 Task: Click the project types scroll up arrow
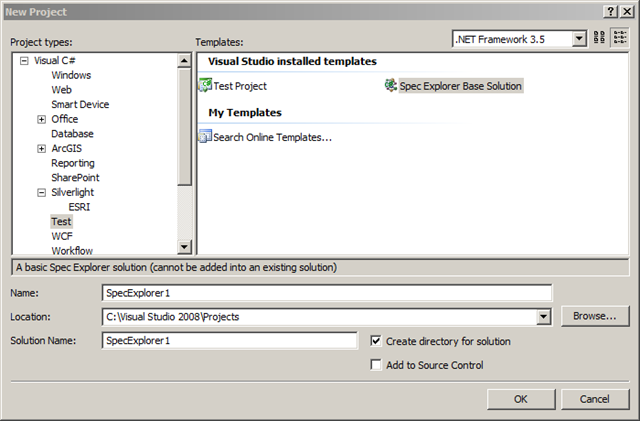point(184,61)
